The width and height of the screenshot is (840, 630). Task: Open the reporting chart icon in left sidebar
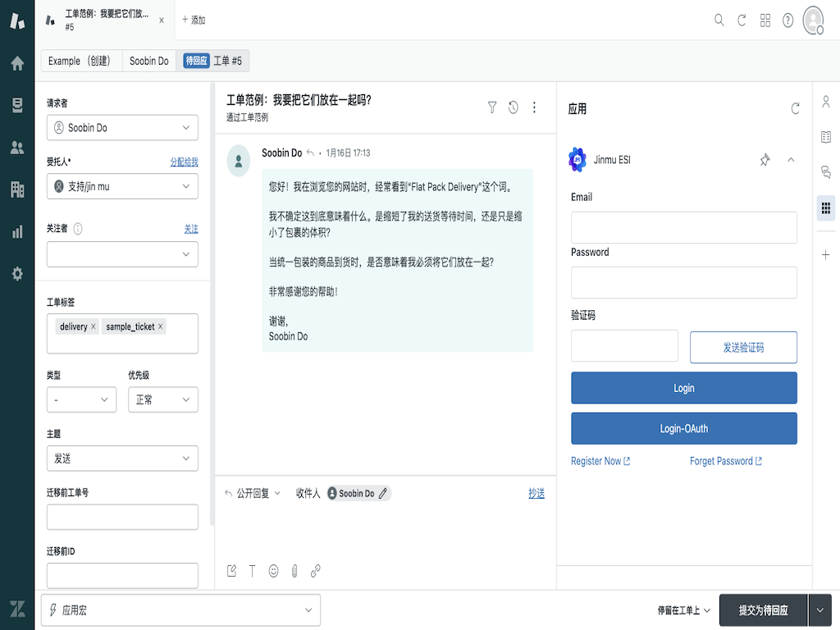click(x=17, y=232)
